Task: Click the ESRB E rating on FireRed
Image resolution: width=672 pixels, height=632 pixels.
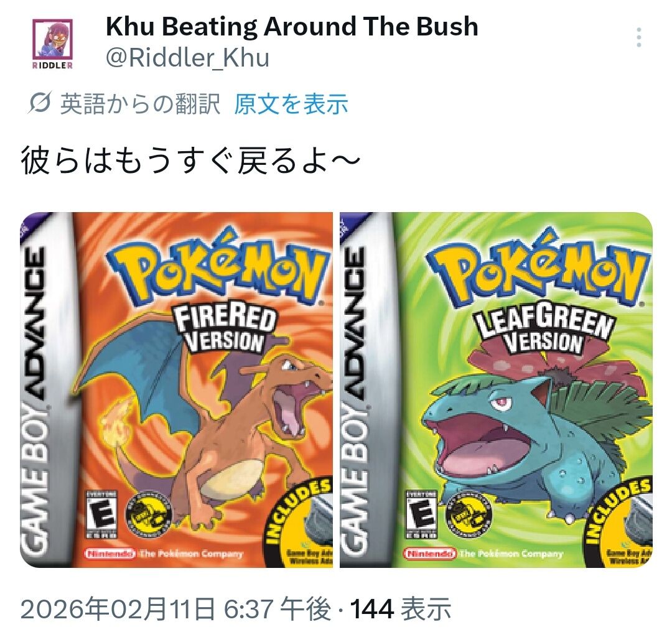Action: pyautogui.click(x=101, y=514)
